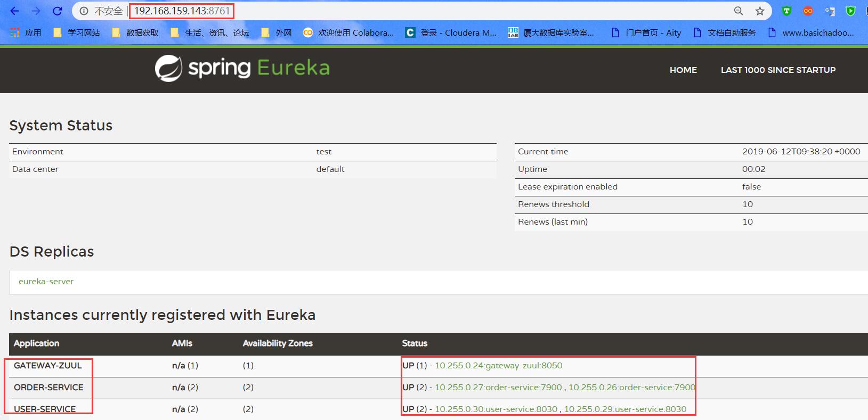Select the ORDER-SERVICE application cell

(48, 387)
